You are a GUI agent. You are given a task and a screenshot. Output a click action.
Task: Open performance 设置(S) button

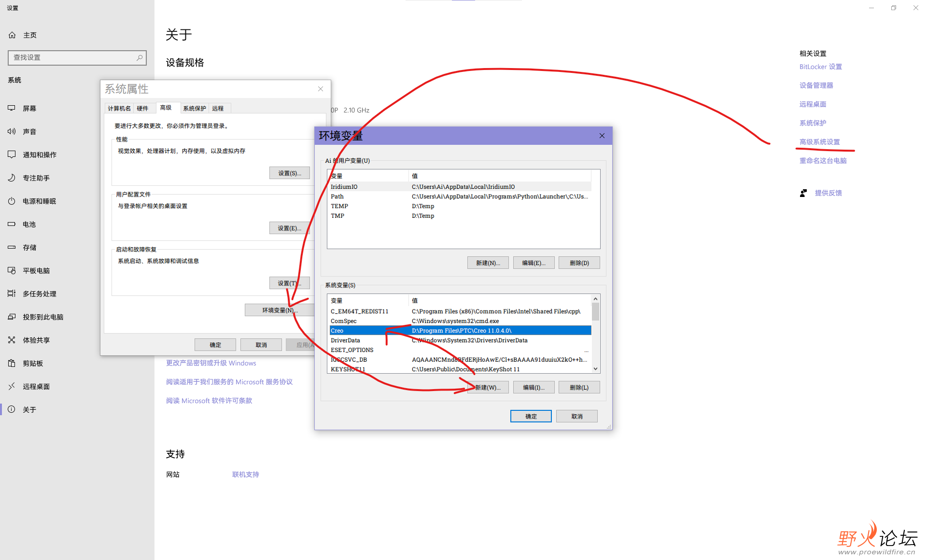click(289, 173)
